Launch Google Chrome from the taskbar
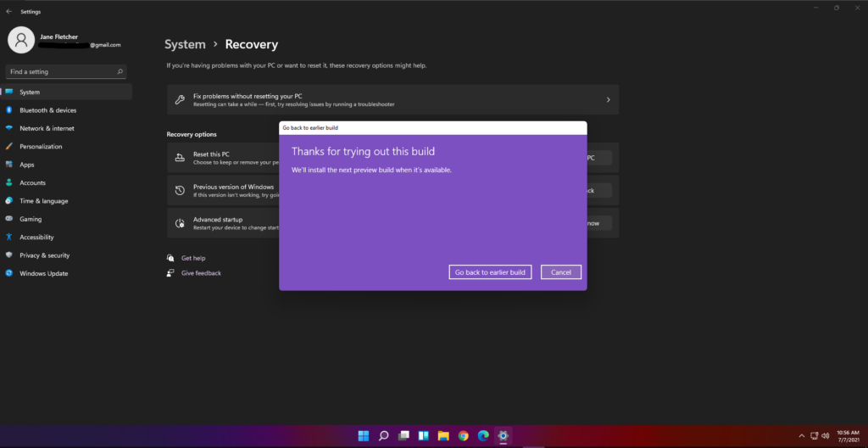Image resolution: width=868 pixels, height=448 pixels. coord(463,435)
